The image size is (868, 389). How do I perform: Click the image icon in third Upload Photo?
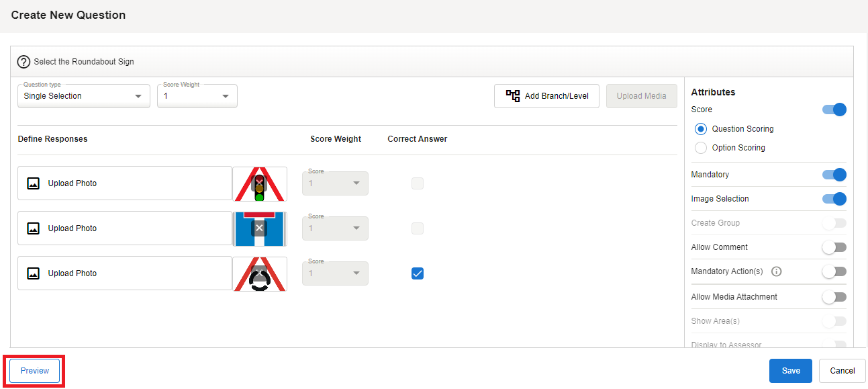(x=33, y=273)
